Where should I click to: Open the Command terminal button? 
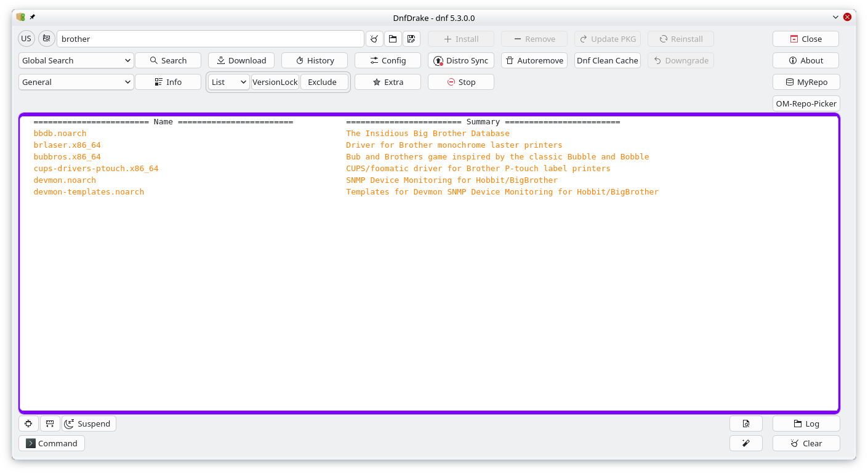point(52,443)
